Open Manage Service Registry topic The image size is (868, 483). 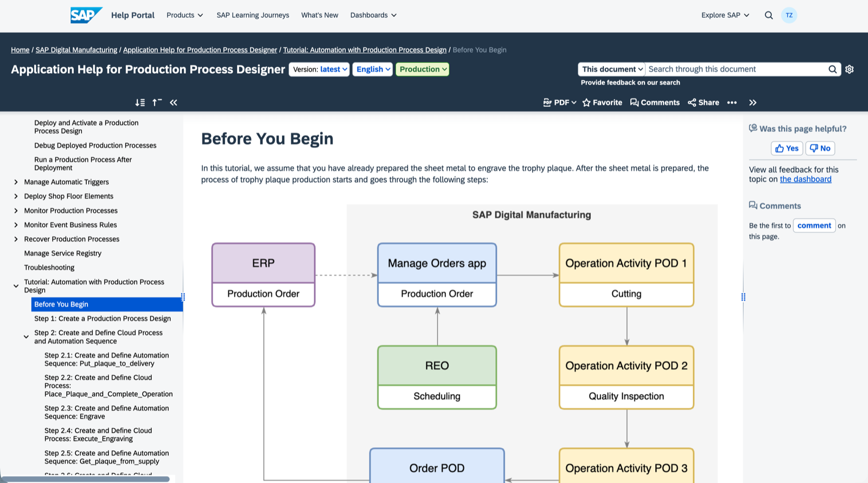coord(63,253)
